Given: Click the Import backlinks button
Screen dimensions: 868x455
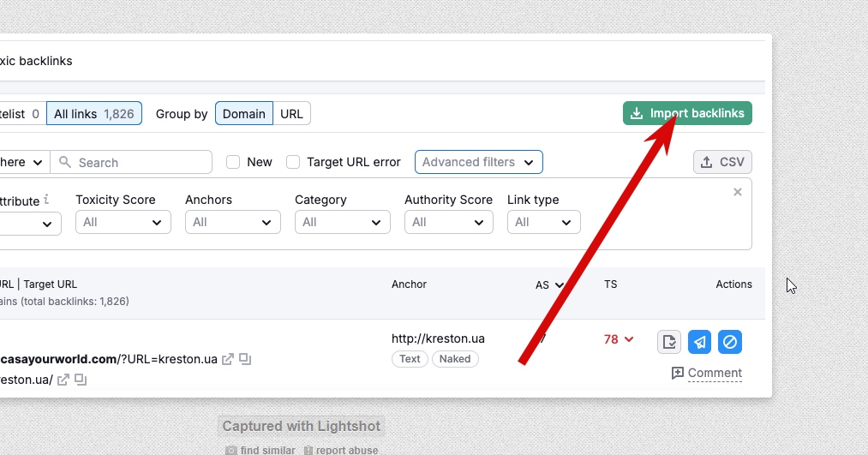Looking at the screenshot, I should [687, 113].
